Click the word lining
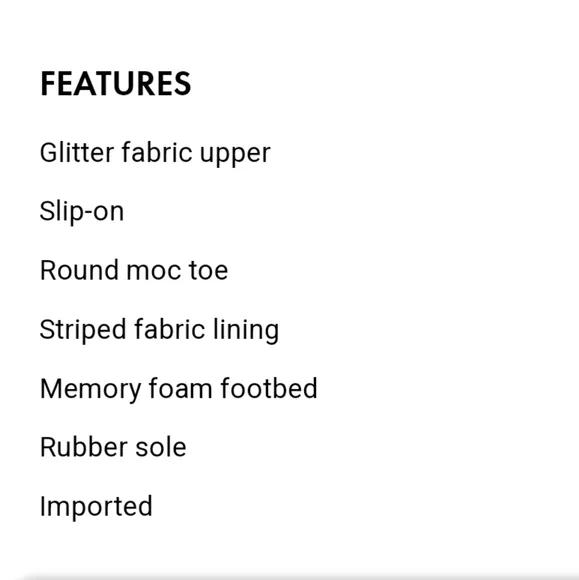Screen dimensions: 579x580 [x=246, y=330]
